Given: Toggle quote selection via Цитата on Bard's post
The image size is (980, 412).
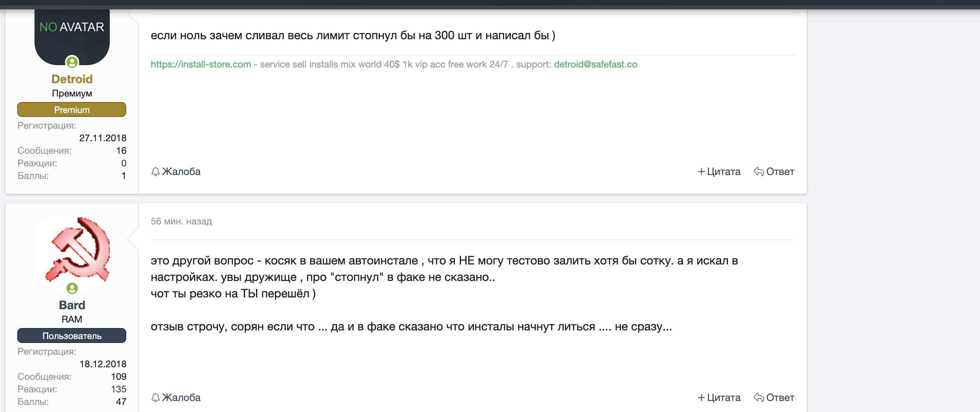Looking at the screenshot, I should point(723,397).
